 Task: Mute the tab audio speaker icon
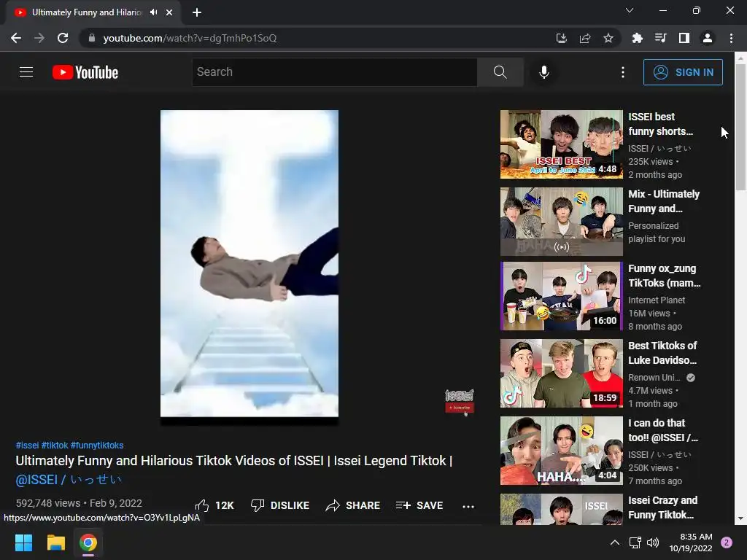click(153, 12)
